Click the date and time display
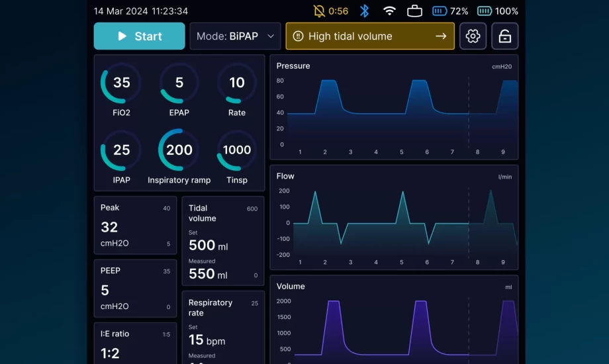 pos(140,11)
